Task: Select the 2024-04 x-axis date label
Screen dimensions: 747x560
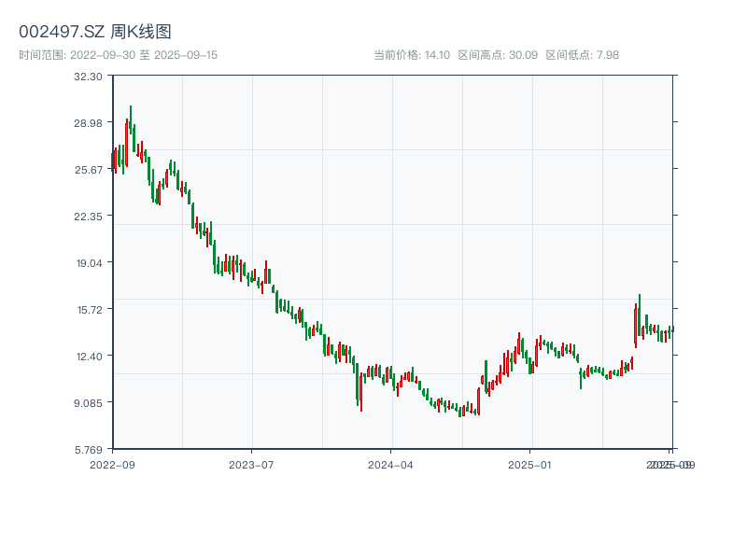Action: (391, 464)
